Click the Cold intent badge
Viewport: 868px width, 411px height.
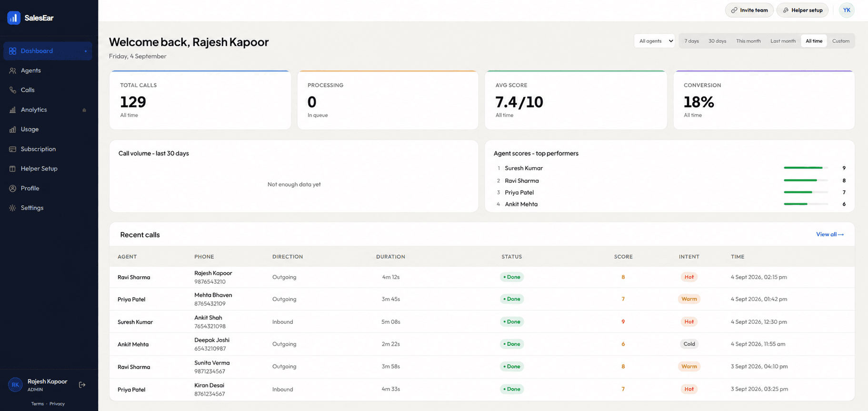click(689, 344)
